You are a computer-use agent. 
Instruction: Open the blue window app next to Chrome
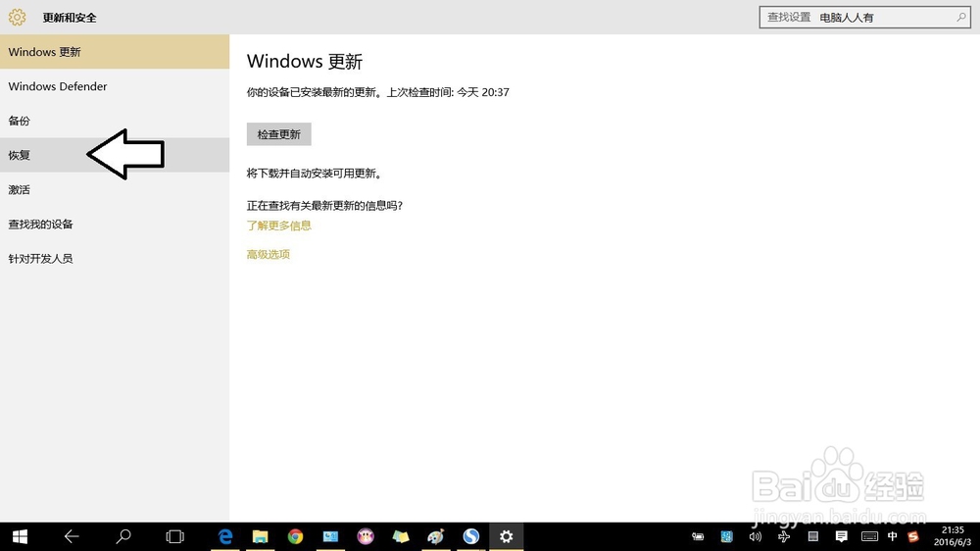coord(330,536)
